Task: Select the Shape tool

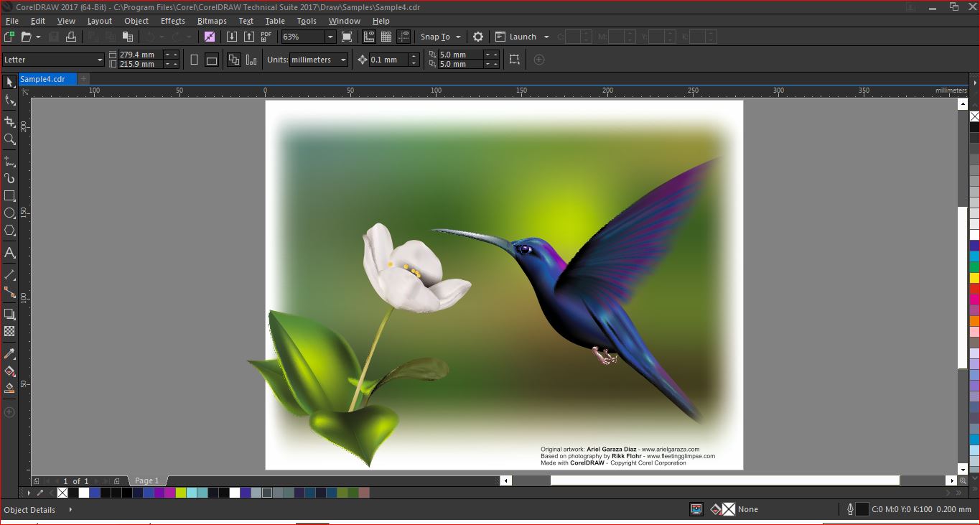Action: [9, 101]
